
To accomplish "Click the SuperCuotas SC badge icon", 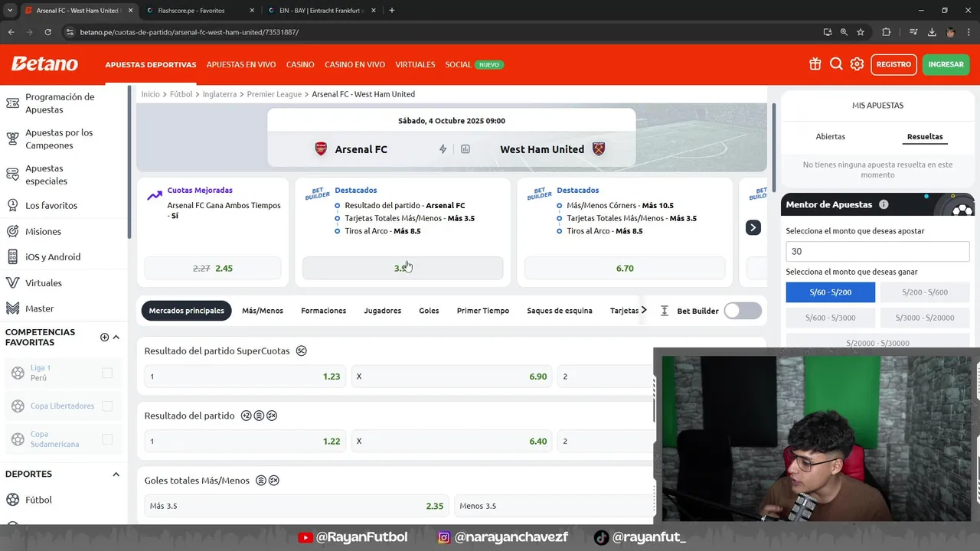I will pos(302,350).
